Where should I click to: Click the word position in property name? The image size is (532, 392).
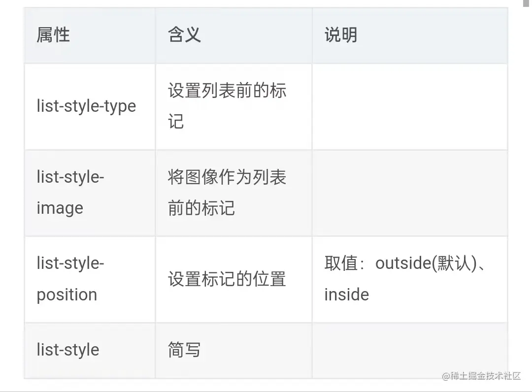67,295
